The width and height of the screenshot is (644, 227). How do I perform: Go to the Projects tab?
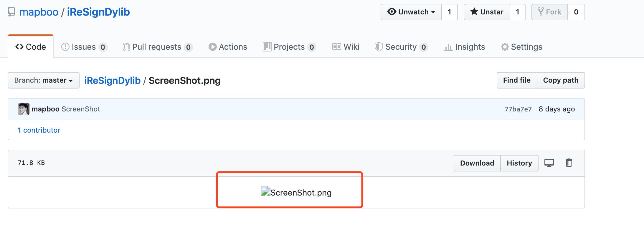tap(289, 47)
